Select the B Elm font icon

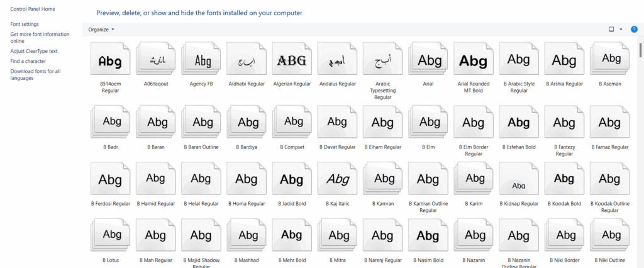428,122
